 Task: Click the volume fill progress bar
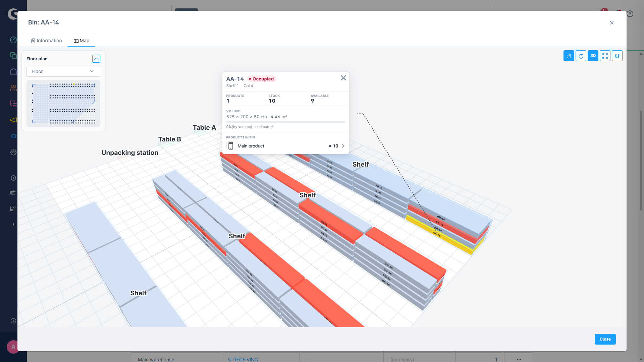[285, 122]
